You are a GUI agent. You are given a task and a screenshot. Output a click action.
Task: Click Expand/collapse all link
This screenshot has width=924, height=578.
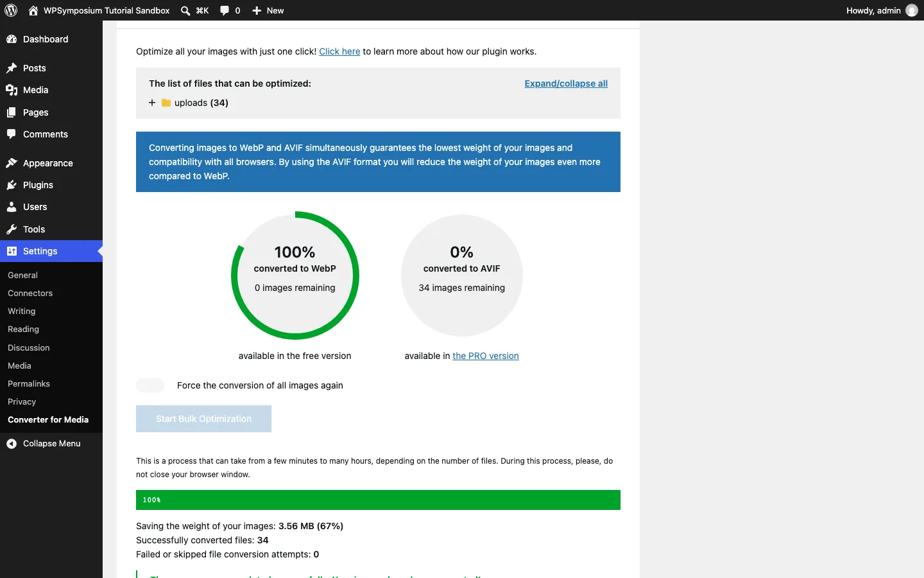tap(566, 83)
